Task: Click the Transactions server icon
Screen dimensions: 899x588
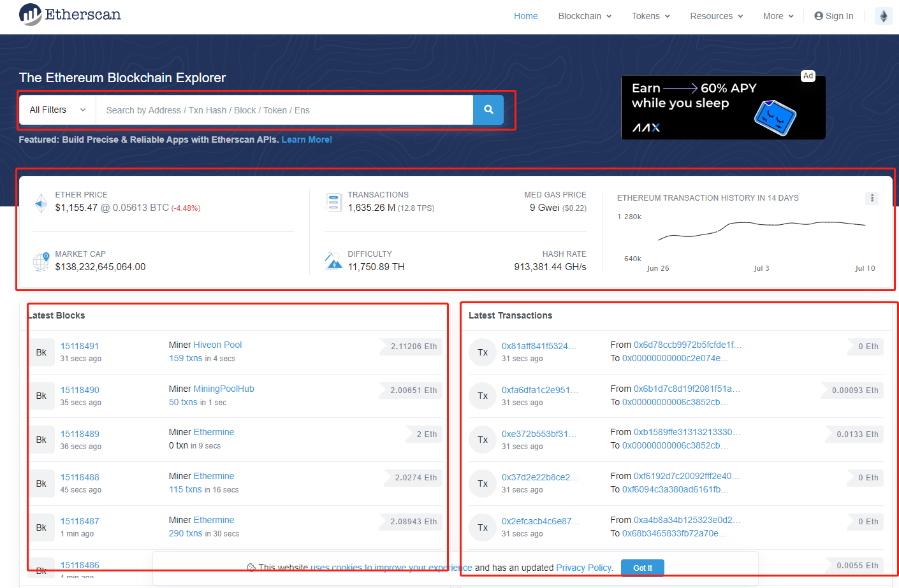Action: pos(333,202)
